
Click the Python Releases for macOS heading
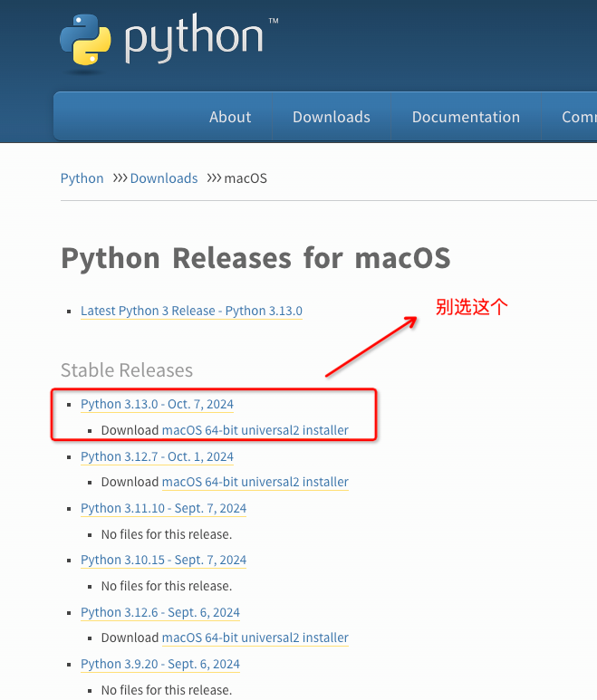[x=255, y=258]
